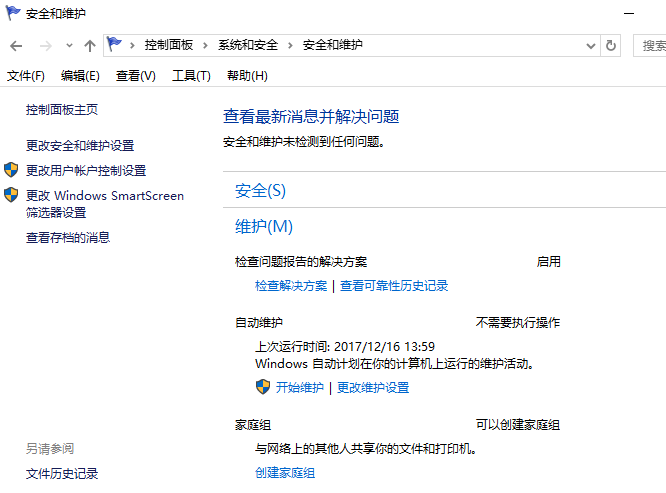This screenshot has width=666, height=493.
Task: Click the 检查问题报告的解决方案 label
Action: (x=301, y=262)
